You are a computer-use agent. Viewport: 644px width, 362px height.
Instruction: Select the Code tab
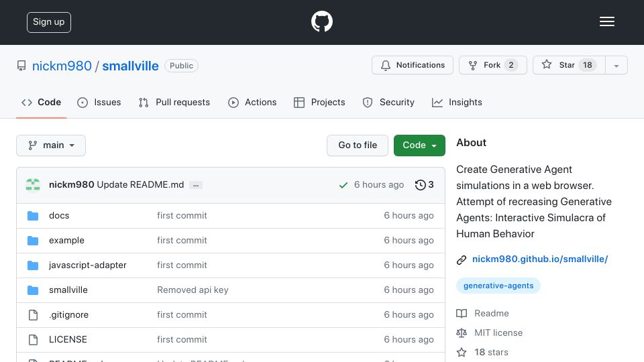(x=41, y=102)
